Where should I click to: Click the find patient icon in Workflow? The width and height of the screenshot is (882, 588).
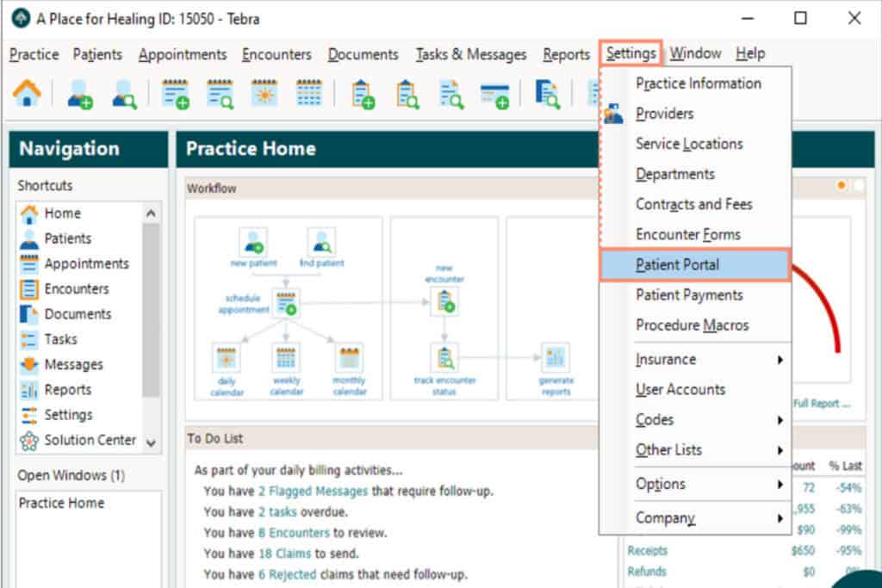pyautogui.click(x=320, y=242)
